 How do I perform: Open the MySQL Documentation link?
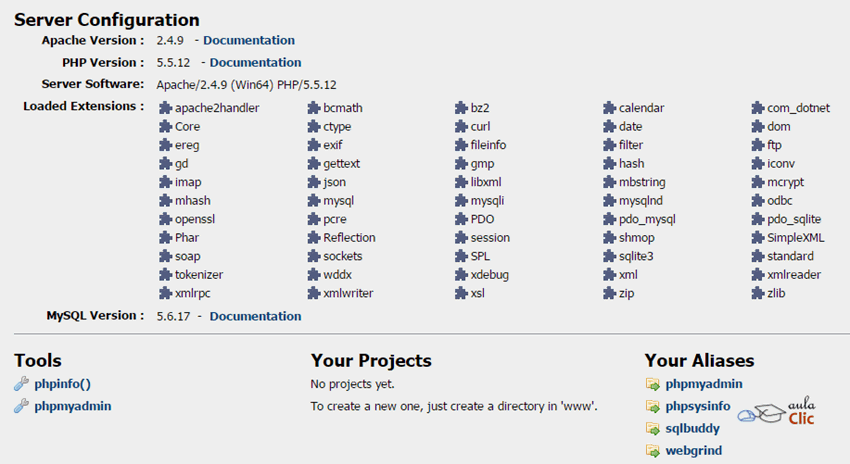click(255, 316)
